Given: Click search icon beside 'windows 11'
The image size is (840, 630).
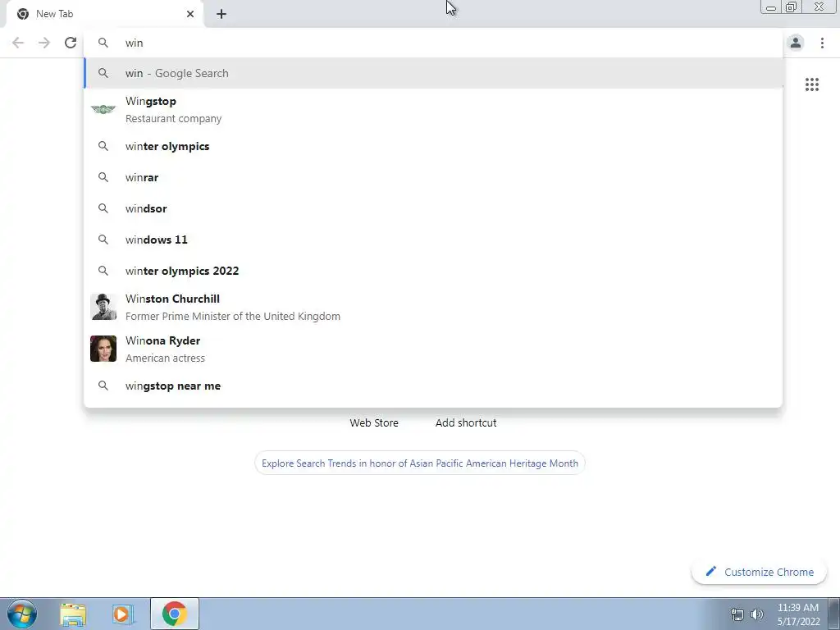Looking at the screenshot, I should (x=103, y=240).
